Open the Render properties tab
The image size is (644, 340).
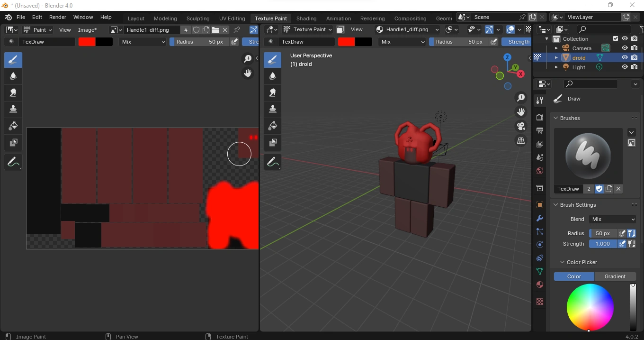(539, 117)
